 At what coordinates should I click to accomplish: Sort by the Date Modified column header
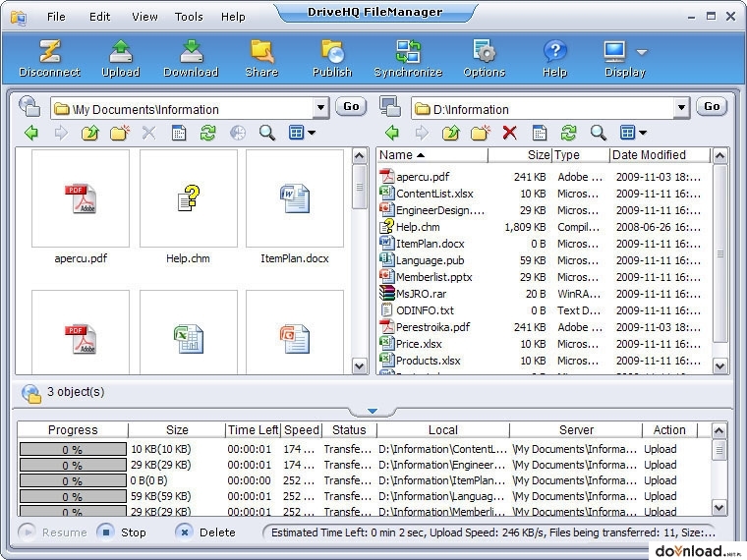pyautogui.click(x=660, y=155)
